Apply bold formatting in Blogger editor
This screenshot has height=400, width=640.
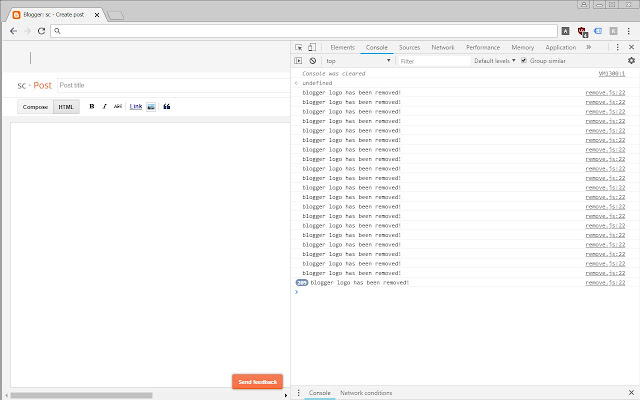92,107
